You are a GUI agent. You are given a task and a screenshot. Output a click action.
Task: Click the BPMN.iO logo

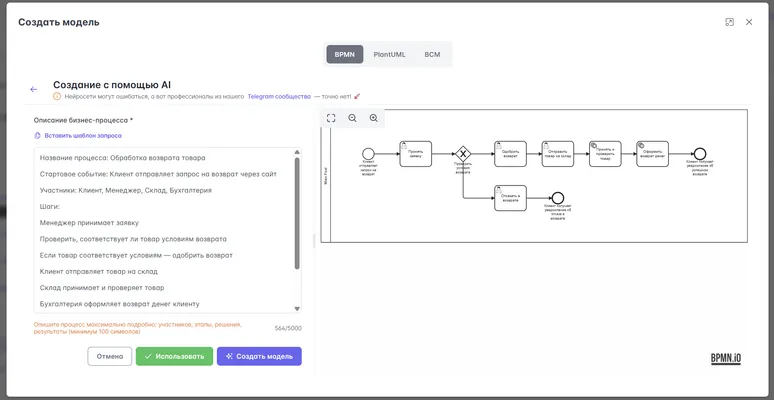(x=725, y=358)
